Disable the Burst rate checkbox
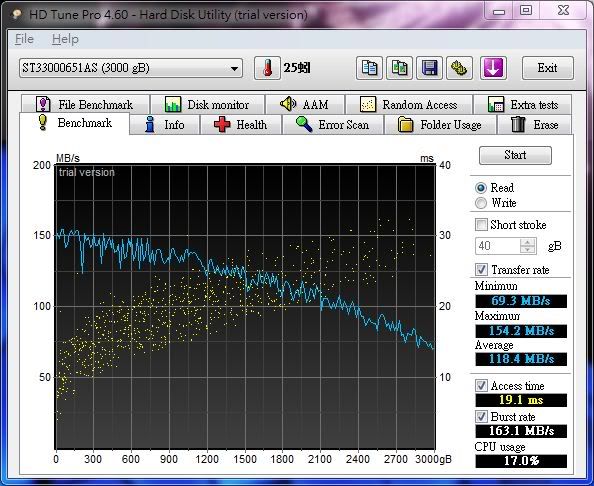This screenshot has height=486, width=594. [481, 417]
